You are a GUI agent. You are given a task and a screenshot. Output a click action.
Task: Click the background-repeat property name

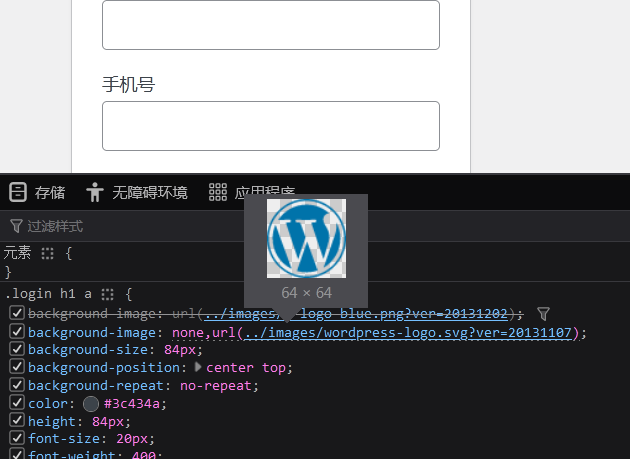coord(96,386)
